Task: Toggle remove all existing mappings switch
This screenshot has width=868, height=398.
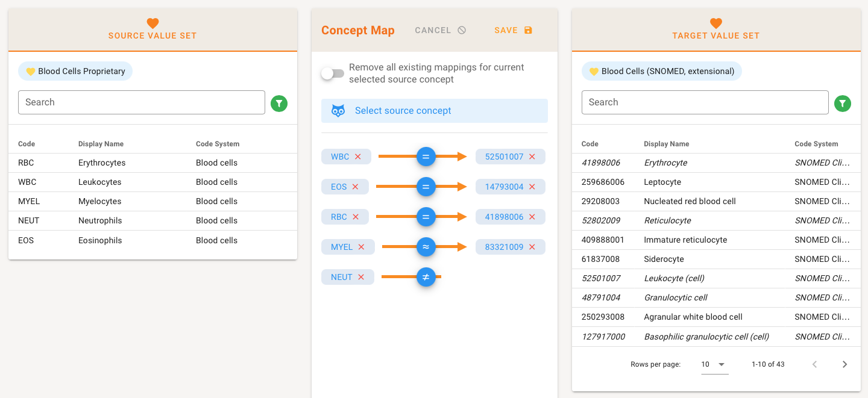Action: [x=333, y=73]
